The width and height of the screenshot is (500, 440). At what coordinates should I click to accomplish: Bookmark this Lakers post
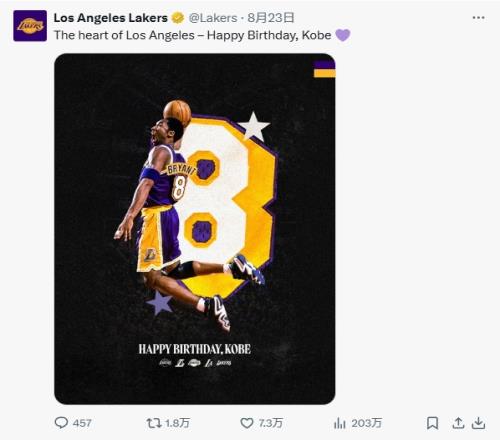[432, 423]
